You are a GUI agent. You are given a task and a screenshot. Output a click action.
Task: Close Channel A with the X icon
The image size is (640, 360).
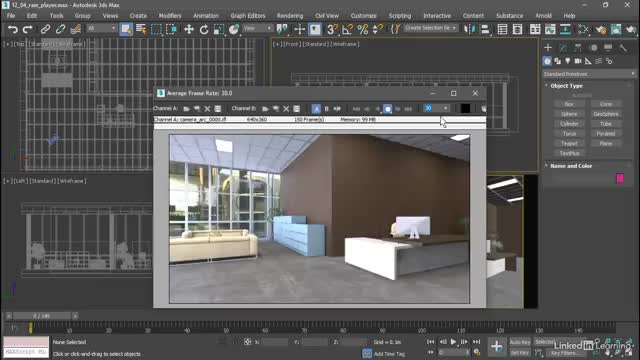pos(207,109)
